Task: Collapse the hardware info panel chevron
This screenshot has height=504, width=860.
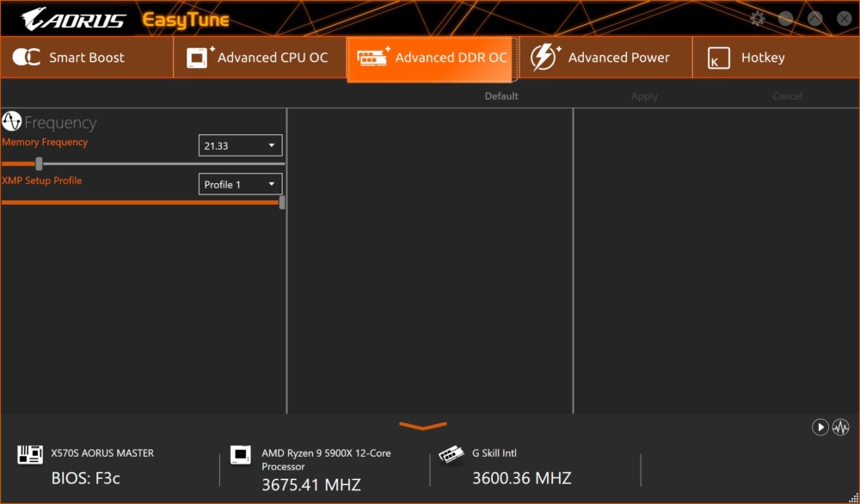Action: (x=423, y=426)
